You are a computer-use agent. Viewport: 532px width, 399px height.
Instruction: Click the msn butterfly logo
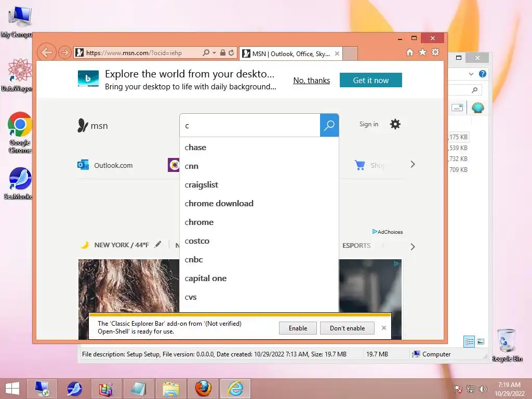pos(92,126)
